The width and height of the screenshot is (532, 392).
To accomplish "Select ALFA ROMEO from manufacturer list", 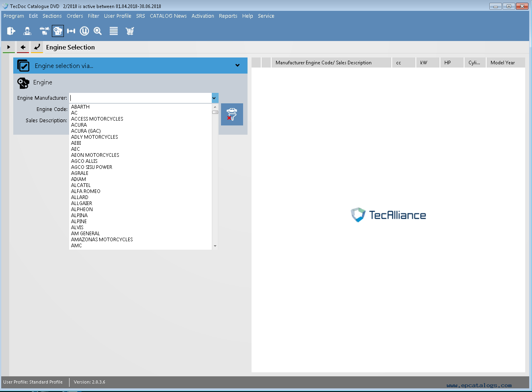I will tap(86, 191).
